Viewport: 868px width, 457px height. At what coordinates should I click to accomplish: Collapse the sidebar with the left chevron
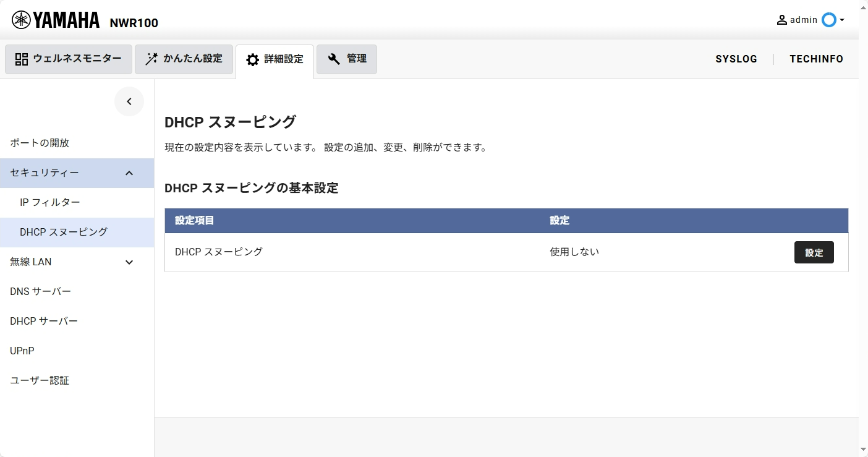pyautogui.click(x=129, y=101)
